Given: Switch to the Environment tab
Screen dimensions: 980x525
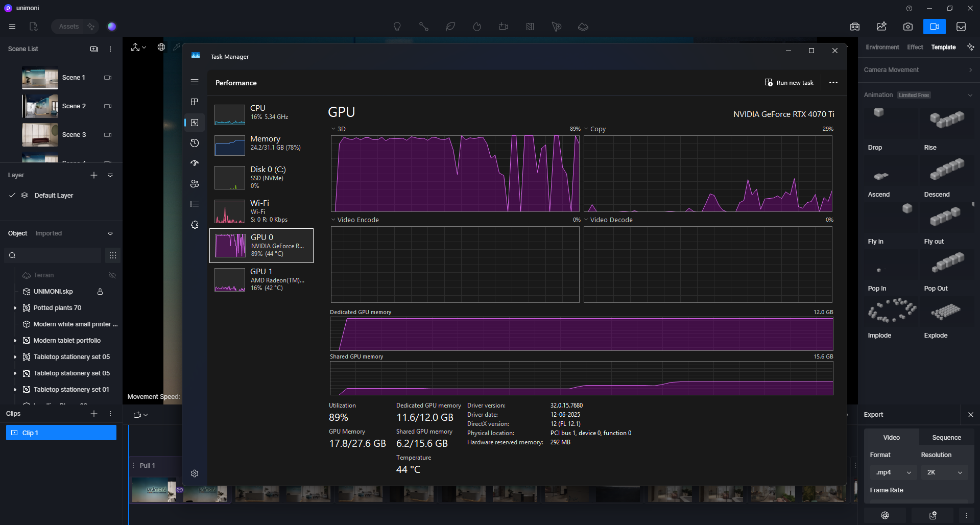Looking at the screenshot, I should pyautogui.click(x=882, y=47).
